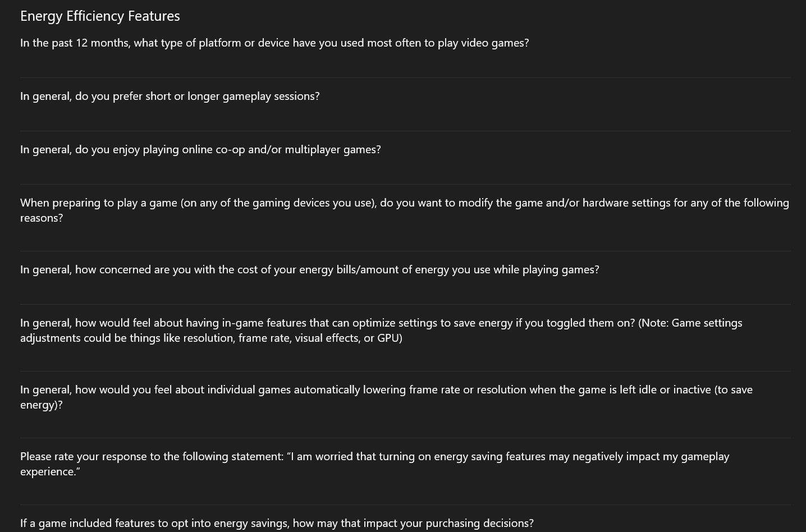
Task: Click divider line above purchasing decisions question
Action: coord(405,505)
